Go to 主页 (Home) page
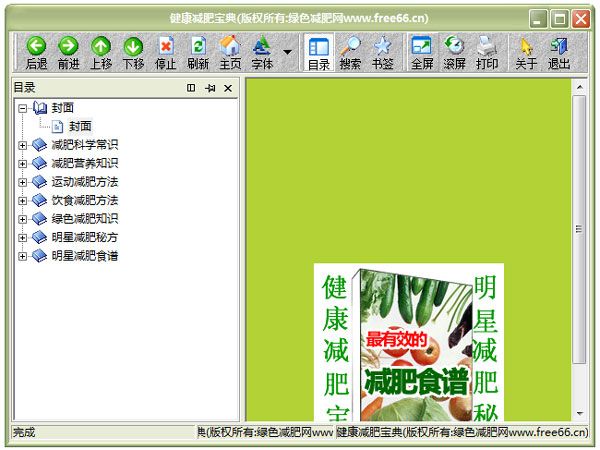This screenshot has width=600, height=450. tap(230, 53)
